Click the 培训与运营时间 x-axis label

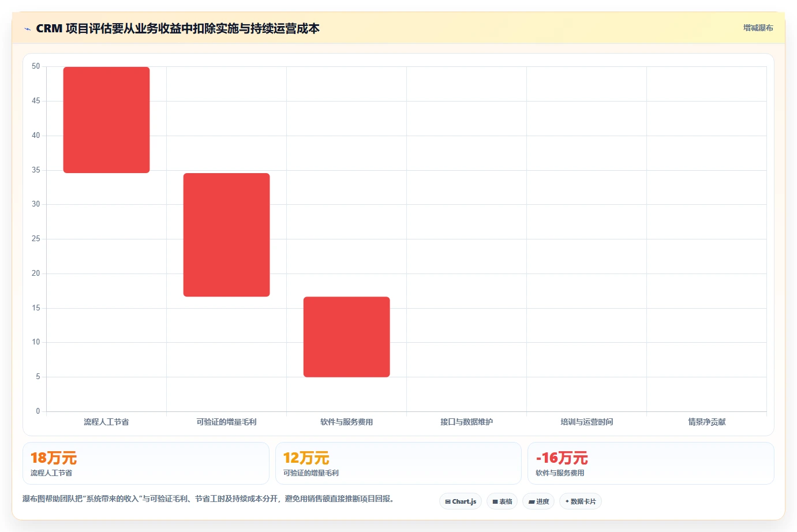[586, 422]
